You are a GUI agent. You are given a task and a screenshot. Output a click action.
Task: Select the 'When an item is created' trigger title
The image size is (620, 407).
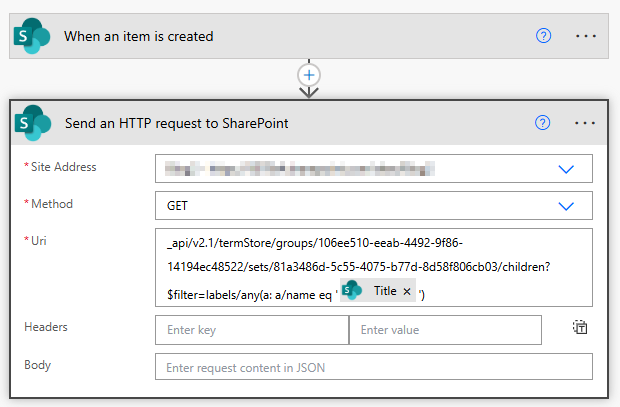click(x=139, y=37)
